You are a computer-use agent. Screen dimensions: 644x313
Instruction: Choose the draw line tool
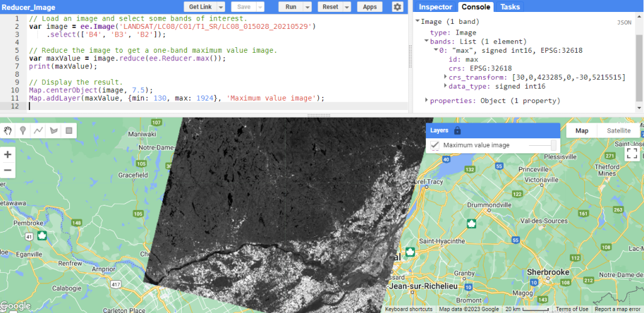coord(38,131)
